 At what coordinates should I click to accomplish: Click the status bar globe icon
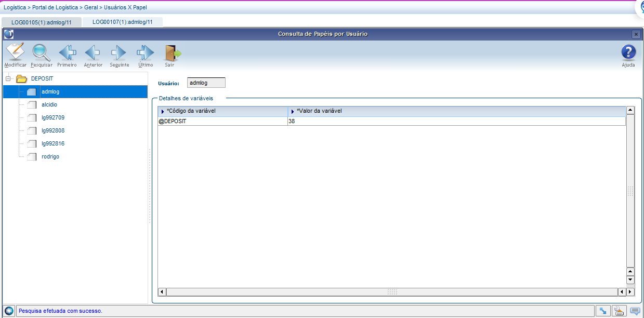coord(9,311)
